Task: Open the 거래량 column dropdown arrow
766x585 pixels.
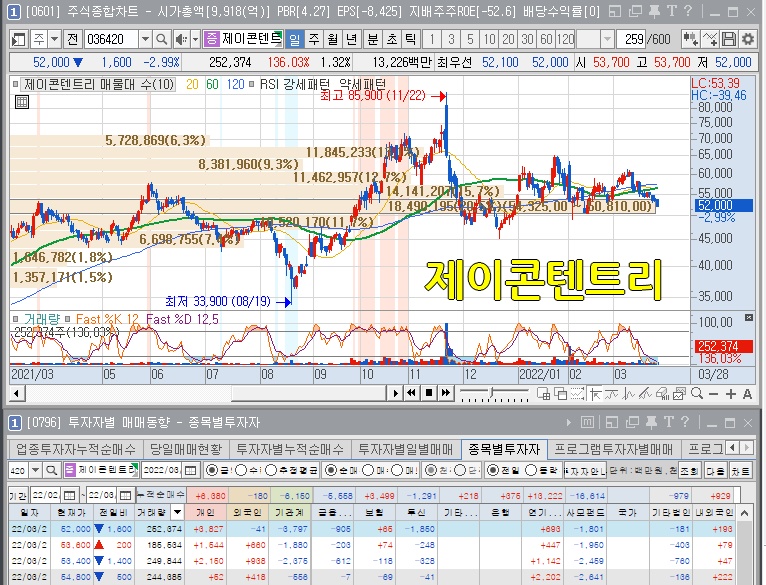Action: point(177,513)
